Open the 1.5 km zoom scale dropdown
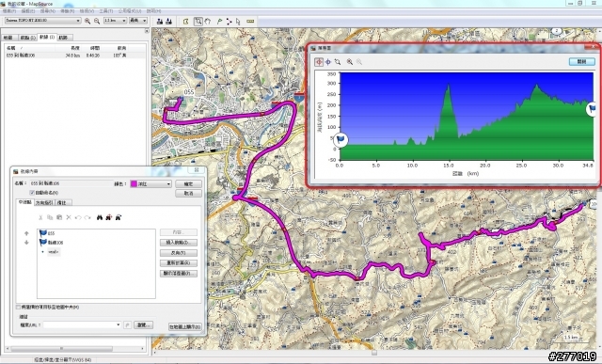The image size is (602, 364). click(x=115, y=21)
